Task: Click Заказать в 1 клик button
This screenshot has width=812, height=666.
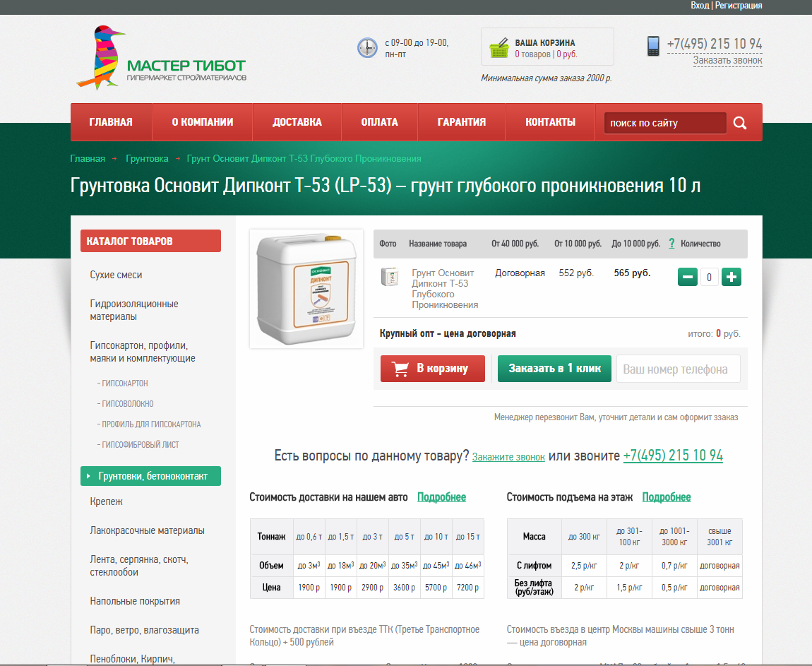Action: pyautogui.click(x=554, y=369)
